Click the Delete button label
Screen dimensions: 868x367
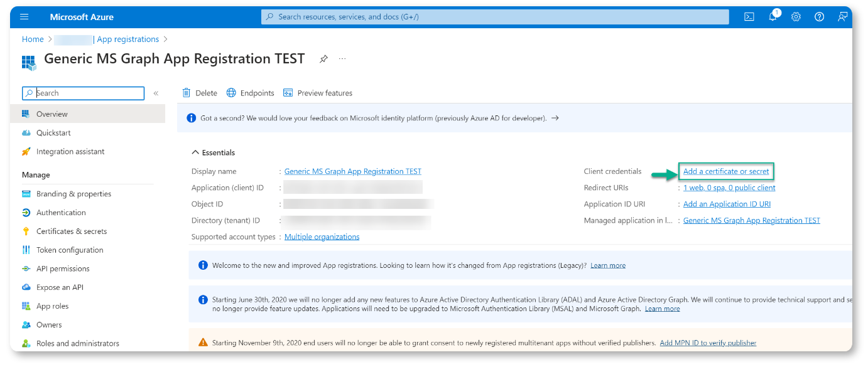click(x=206, y=93)
